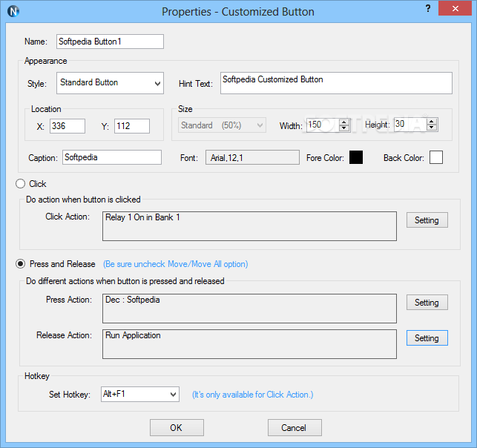Increase Height with the up arrow
Screen dimensions: 477x448
coord(432,122)
